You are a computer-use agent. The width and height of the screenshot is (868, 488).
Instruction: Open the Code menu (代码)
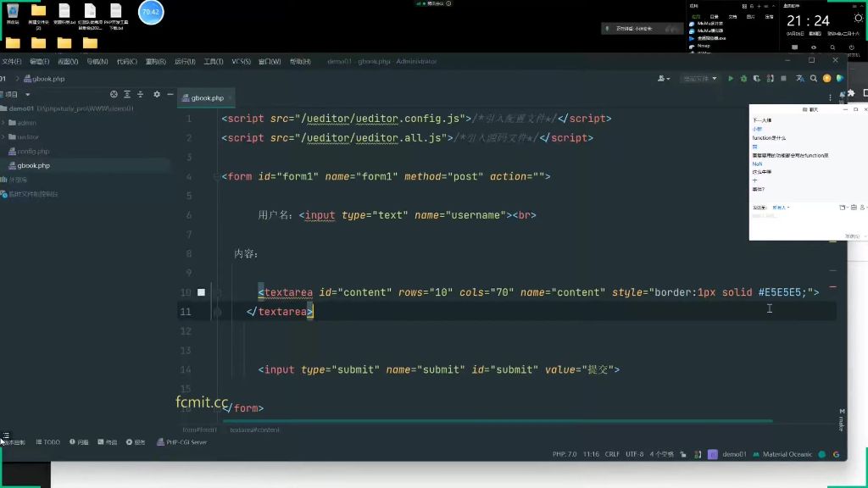(127, 61)
